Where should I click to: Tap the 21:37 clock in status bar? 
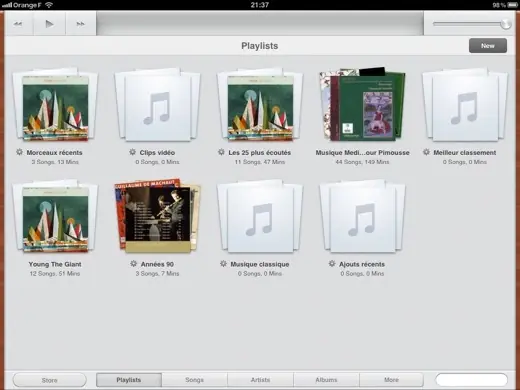click(260, 5)
